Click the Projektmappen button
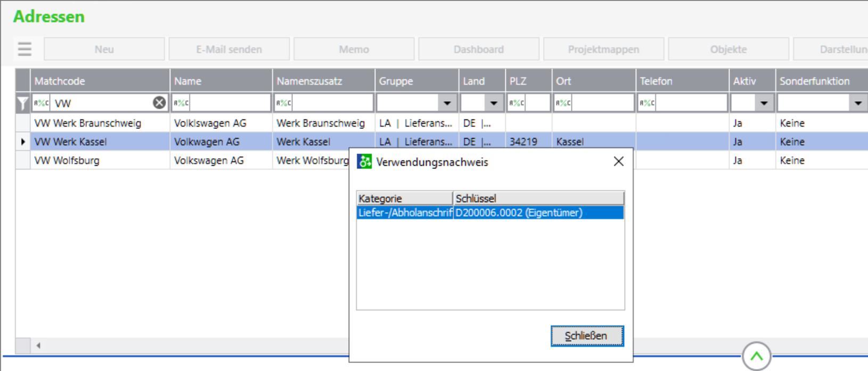This screenshot has width=868, height=371. (603, 49)
